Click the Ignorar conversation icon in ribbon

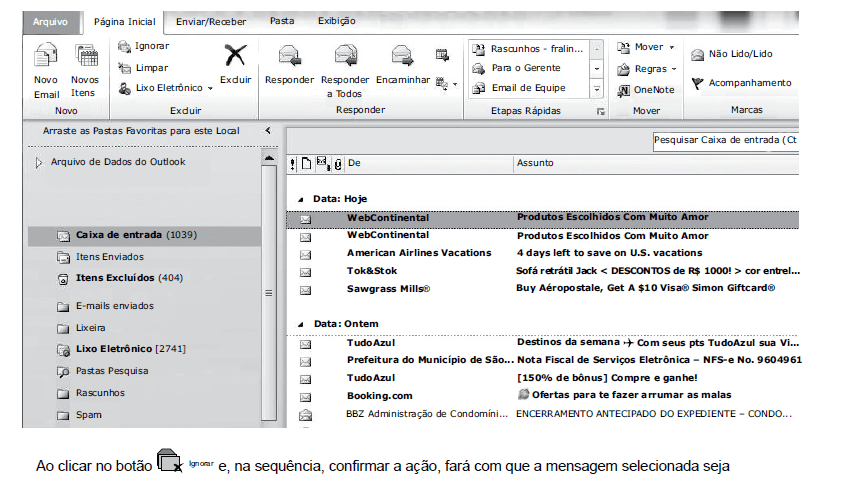(x=124, y=46)
